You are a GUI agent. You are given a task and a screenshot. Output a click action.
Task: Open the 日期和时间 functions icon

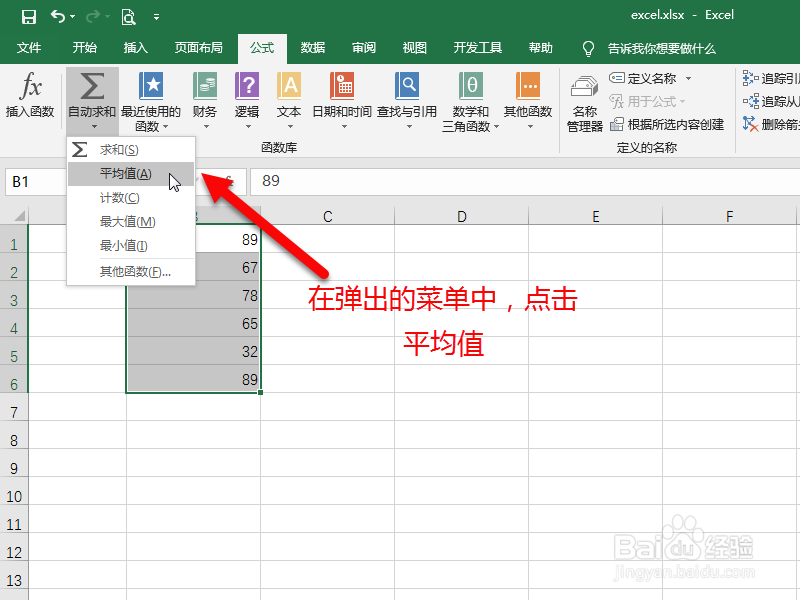pyautogui.click(x=342, y=86)
